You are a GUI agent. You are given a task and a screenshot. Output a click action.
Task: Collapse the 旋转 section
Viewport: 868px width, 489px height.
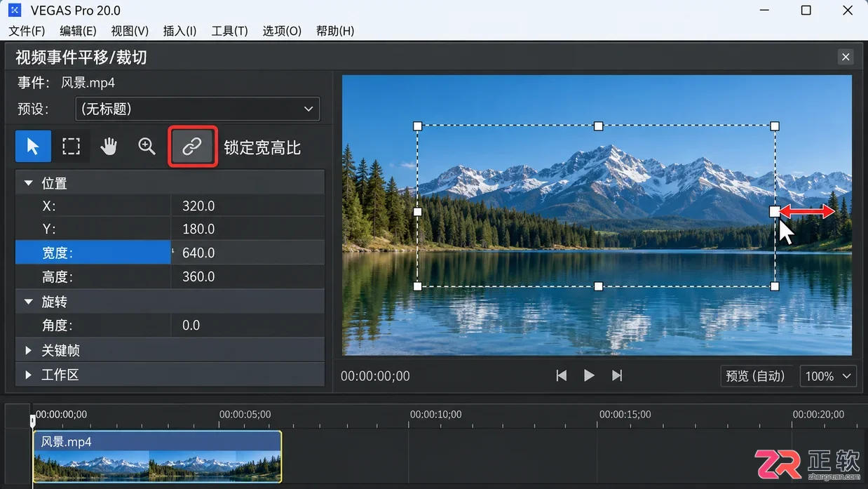(29, 302)
